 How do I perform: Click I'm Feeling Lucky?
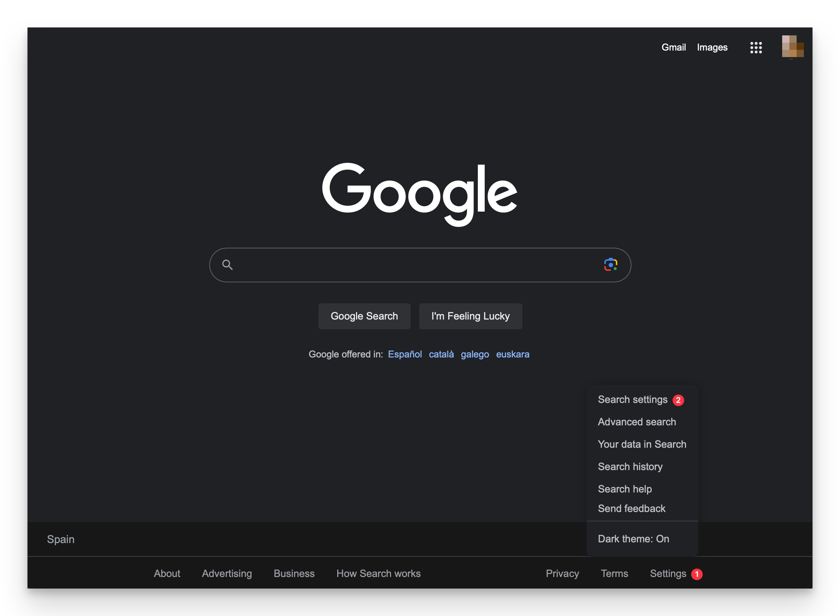pyautogui.click(x=470, y=316)
